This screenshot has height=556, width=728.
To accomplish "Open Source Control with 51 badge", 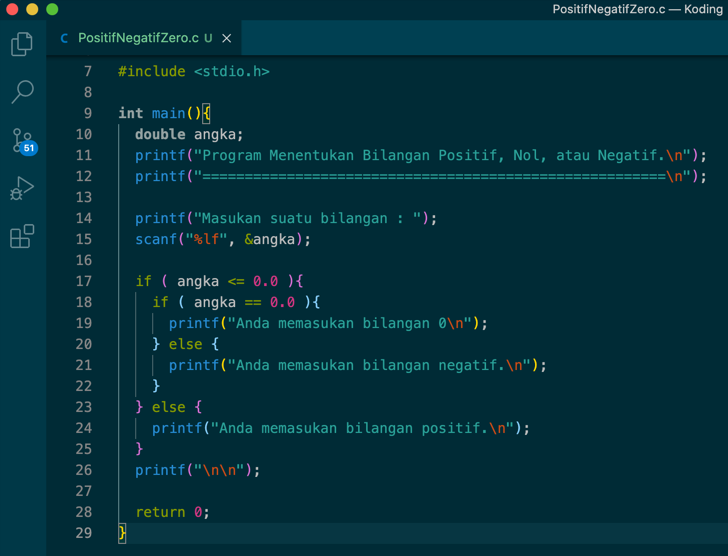I will coord(23,141).
